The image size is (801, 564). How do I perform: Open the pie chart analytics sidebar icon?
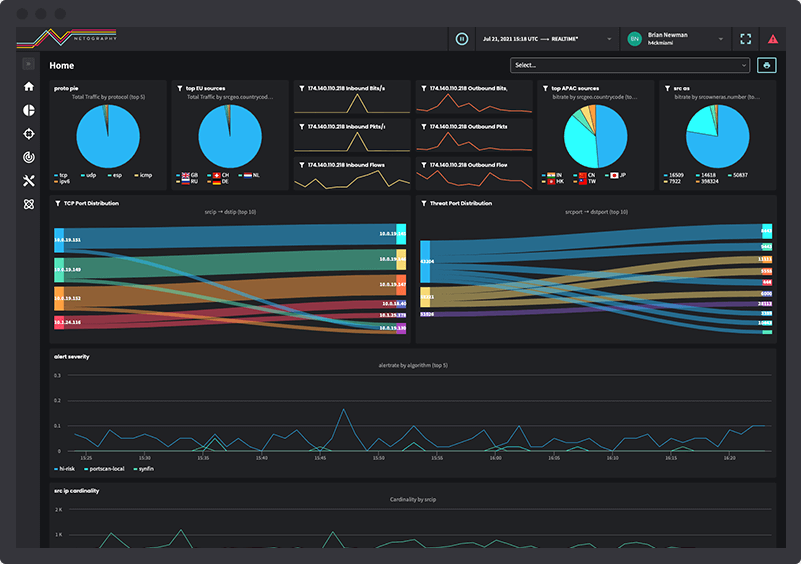tap(29, 110)
